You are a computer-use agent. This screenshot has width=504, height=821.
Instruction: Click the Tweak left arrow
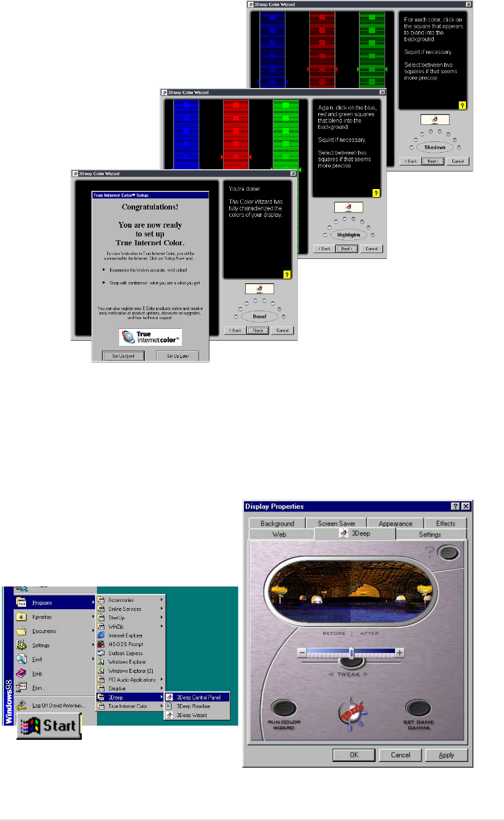(x=331, y=675)
